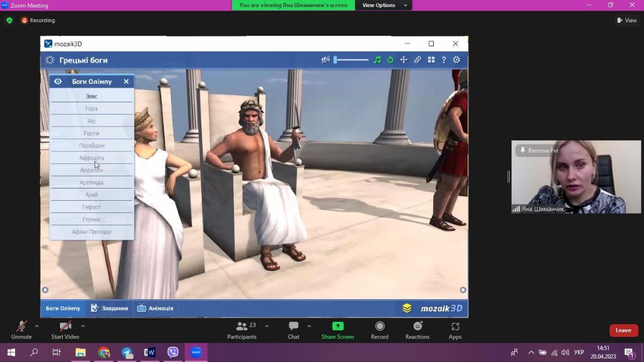This screenshot has width=644, height=362.
Task: Open mozaik3D settings gear icon
Action: coord(456,60)
